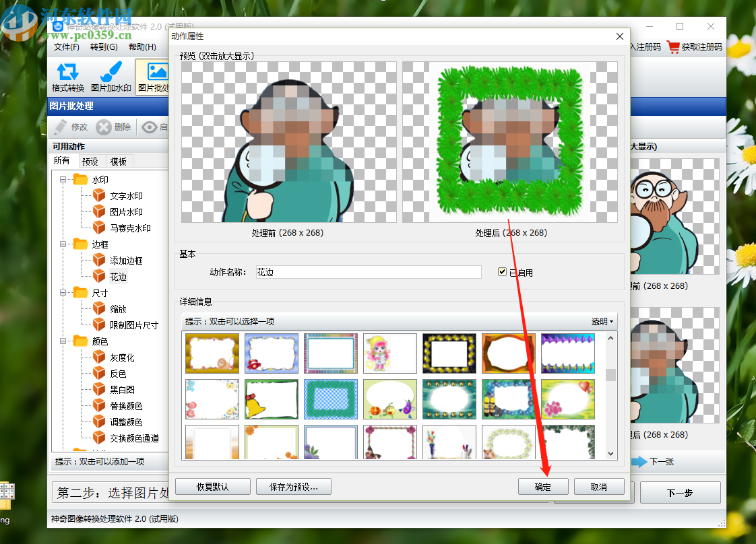Image resolution: width=756 pixels, height=544 pixels.
Task: Toggle the 已启用 checkbox
Action: [x=503, y=272]
